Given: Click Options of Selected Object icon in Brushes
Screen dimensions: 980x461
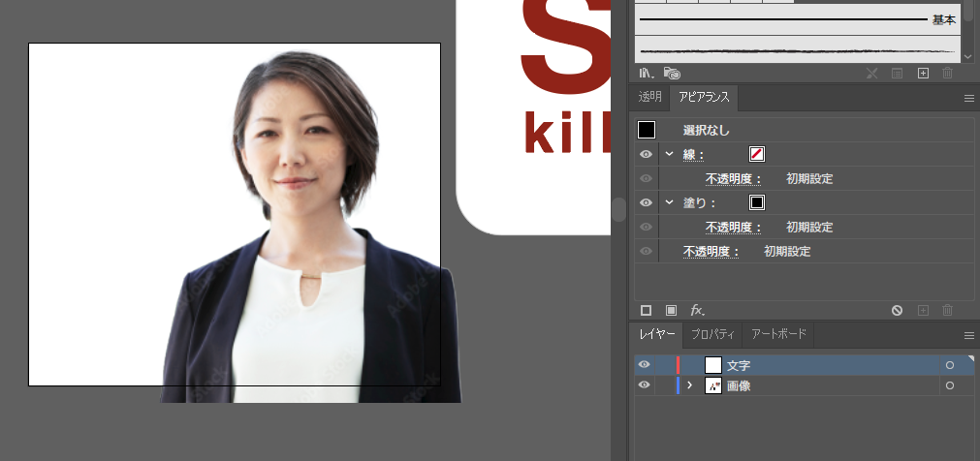Looking at the screenshot, I should coord(897,73).
